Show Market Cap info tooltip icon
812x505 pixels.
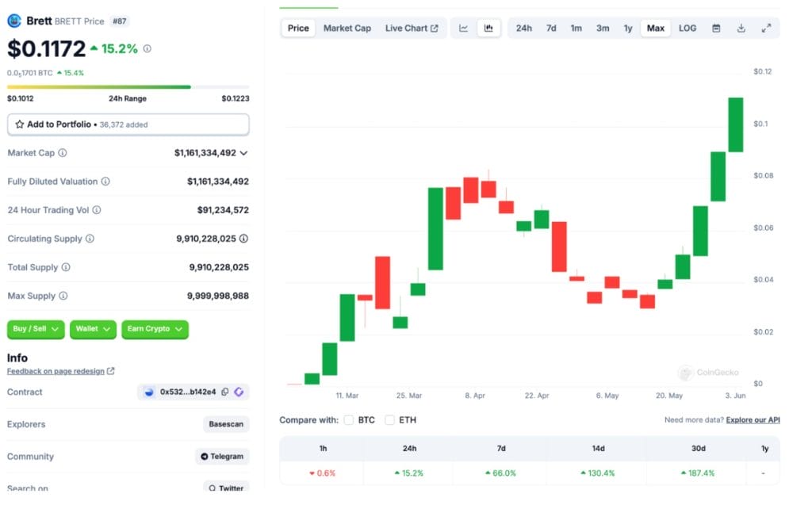click(x=63, y=153)
